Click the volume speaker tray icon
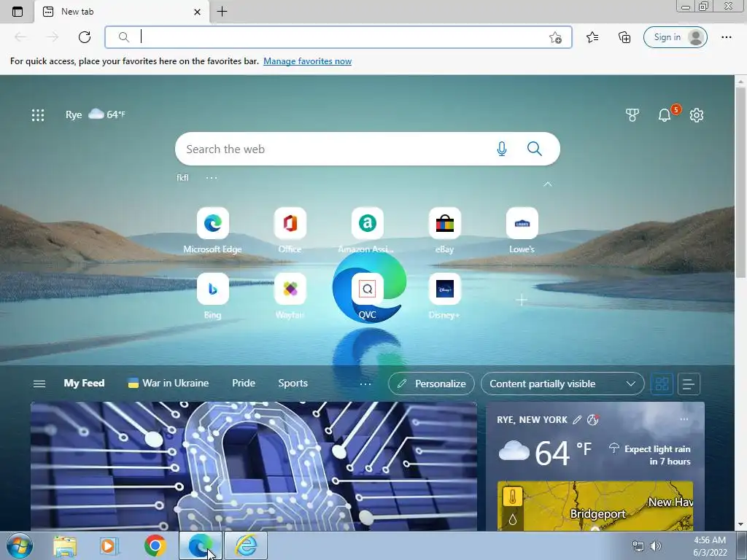 656,545
